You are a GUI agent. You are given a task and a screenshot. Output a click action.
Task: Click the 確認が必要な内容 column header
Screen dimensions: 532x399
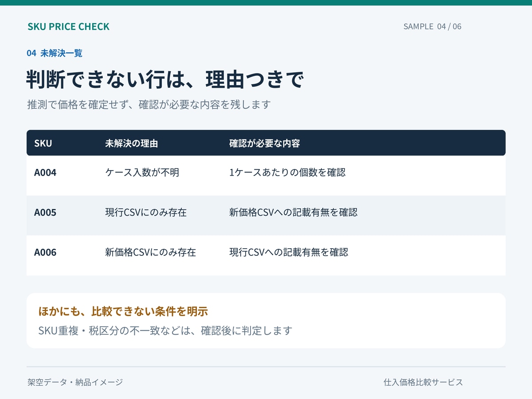265,144
